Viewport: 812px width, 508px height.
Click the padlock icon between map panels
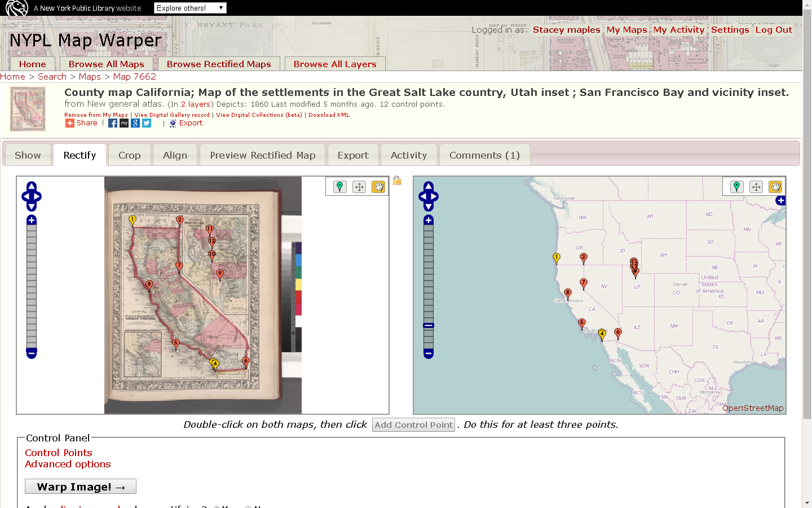pos(397,180)
